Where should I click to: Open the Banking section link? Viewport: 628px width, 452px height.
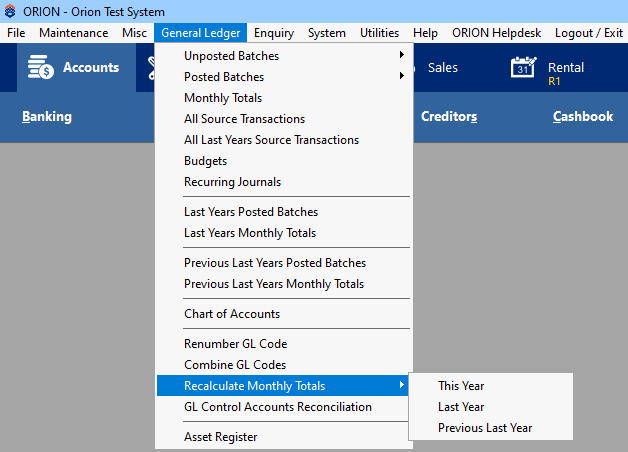click(x=47, y=116)
